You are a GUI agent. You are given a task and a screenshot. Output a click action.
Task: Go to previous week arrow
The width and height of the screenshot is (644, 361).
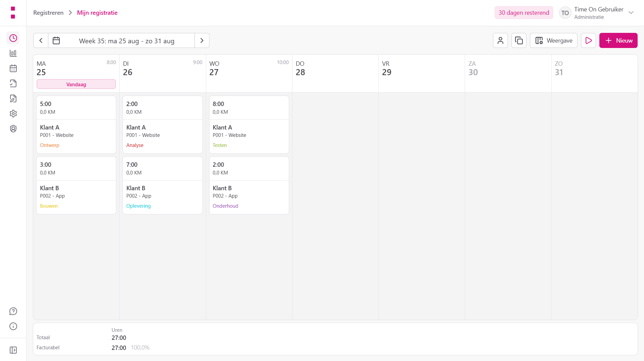(41, 41)
